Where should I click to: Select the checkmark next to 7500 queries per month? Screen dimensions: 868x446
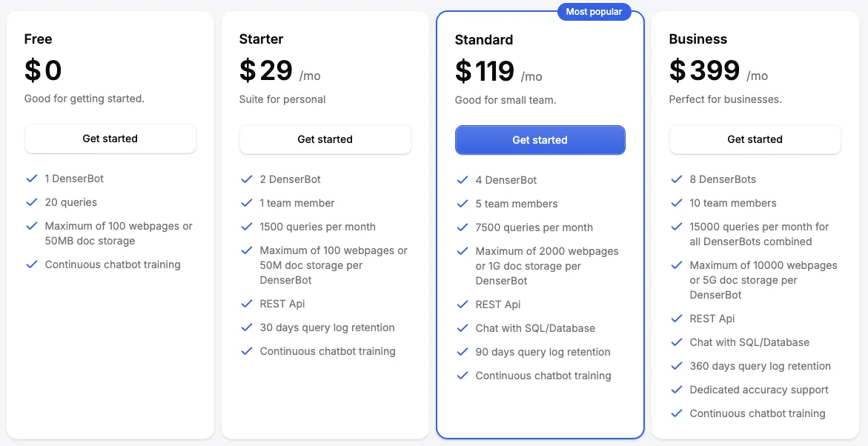pos(462,227)
